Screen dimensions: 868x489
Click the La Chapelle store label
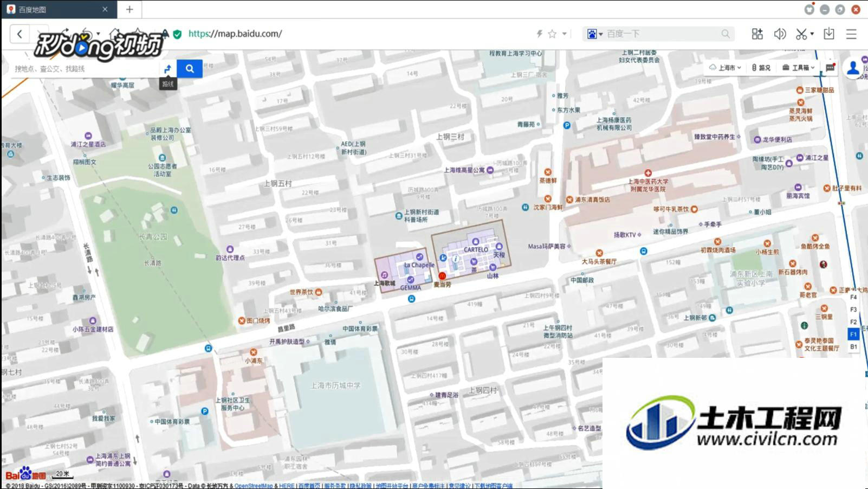(x=419, y=265)
